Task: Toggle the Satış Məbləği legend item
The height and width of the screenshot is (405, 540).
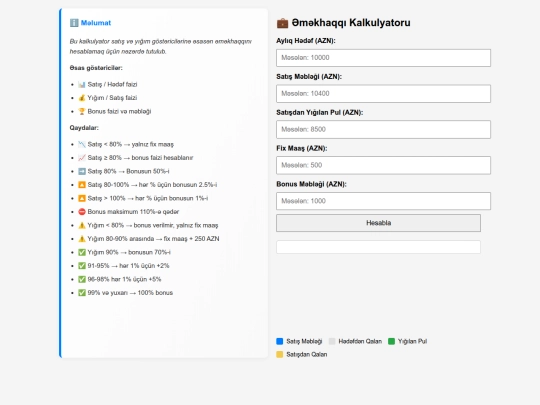Action: (299, 341)
